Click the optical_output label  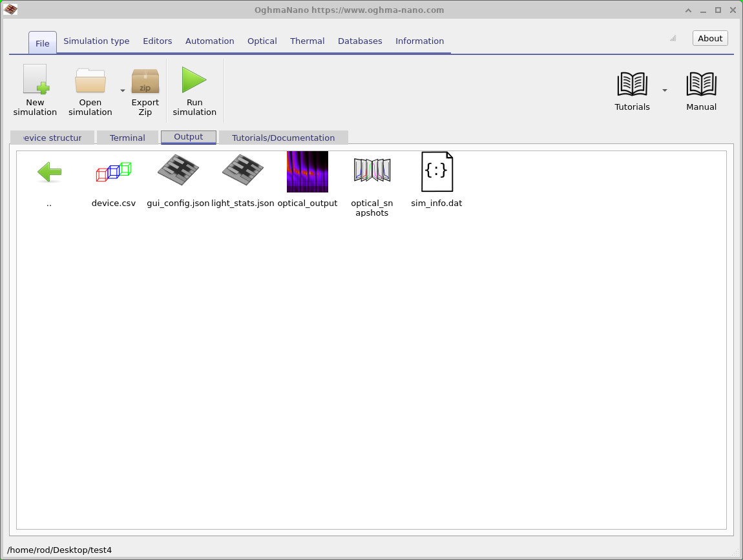[x=308, y=203]
